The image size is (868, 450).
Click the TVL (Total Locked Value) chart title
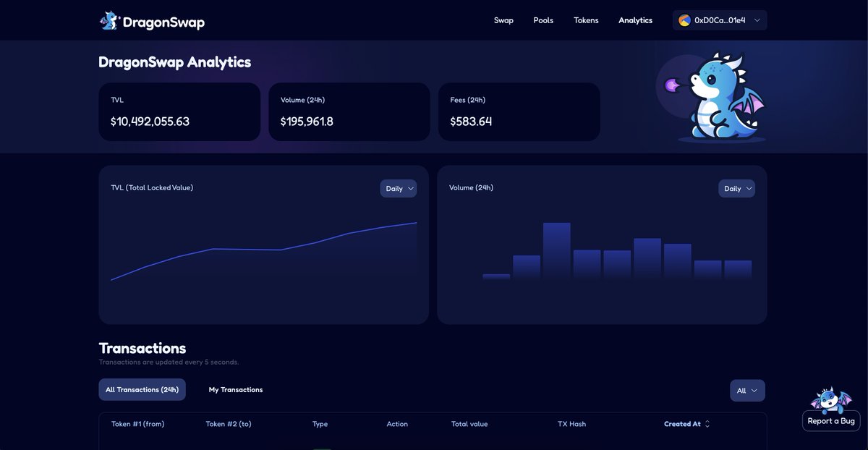(x=152, y=187)
